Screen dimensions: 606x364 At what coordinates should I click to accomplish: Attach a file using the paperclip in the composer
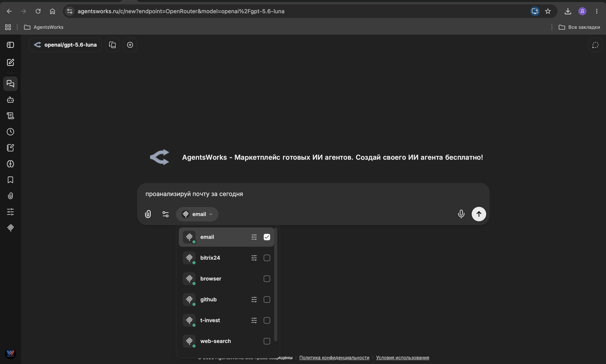point(148,214)
